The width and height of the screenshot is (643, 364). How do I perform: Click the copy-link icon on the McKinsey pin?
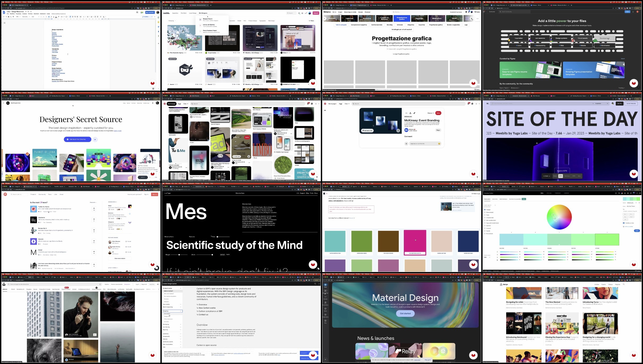414,113
